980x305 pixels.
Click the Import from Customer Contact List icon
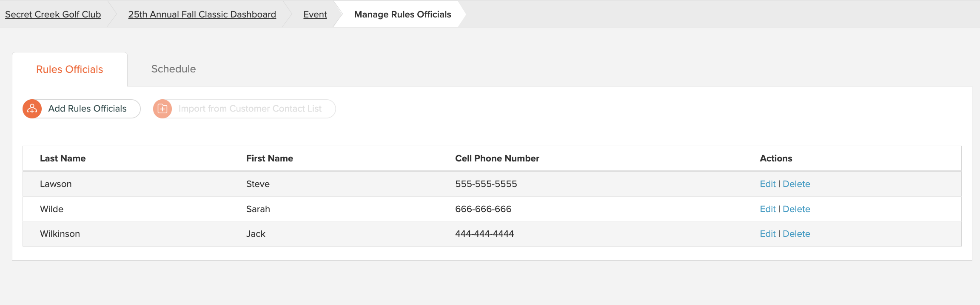(x=162, y=109)
